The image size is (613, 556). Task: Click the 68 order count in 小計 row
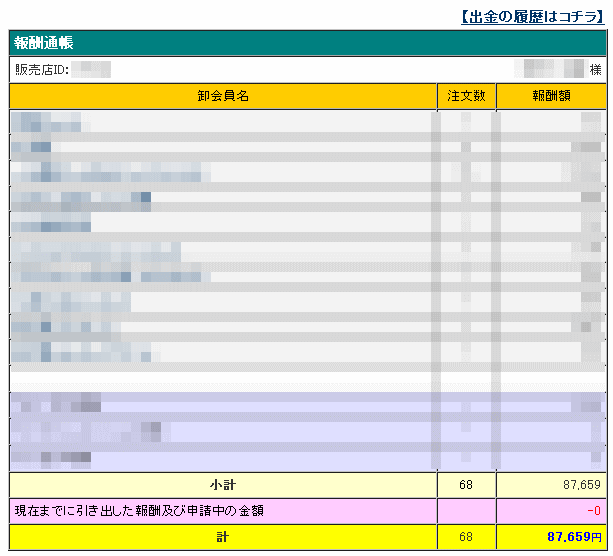point(466,485)
